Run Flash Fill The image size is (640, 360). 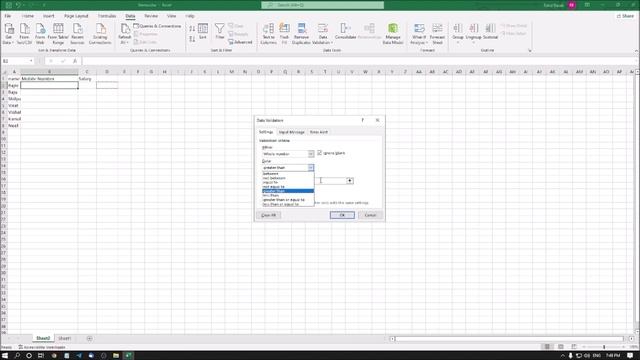coord(284,34)
